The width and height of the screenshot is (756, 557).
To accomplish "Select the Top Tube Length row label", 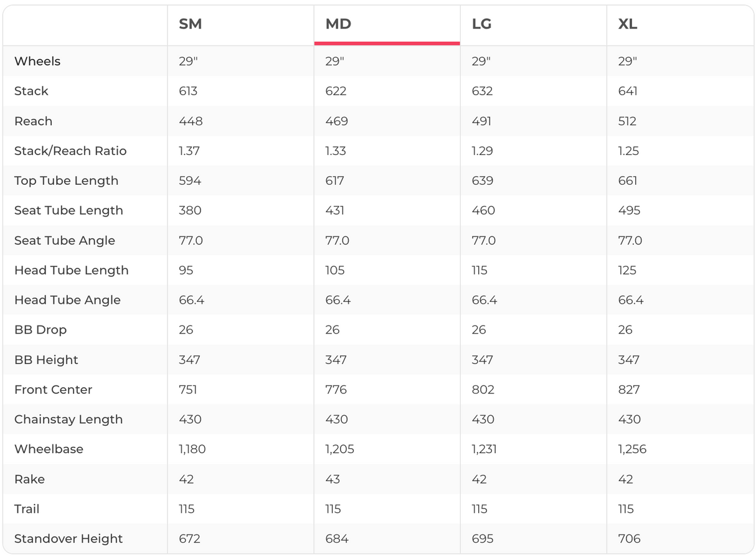I will click(x=66, y=180).
